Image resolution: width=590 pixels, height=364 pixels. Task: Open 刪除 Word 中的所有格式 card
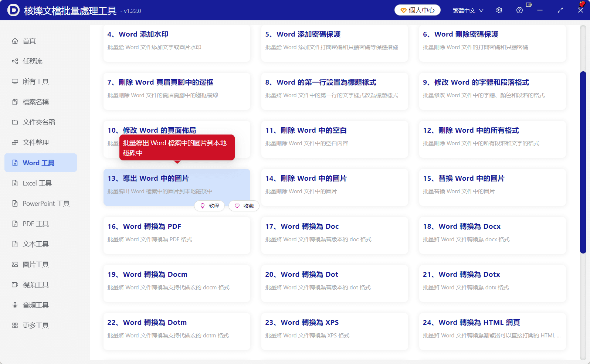[x=492, y=139]
